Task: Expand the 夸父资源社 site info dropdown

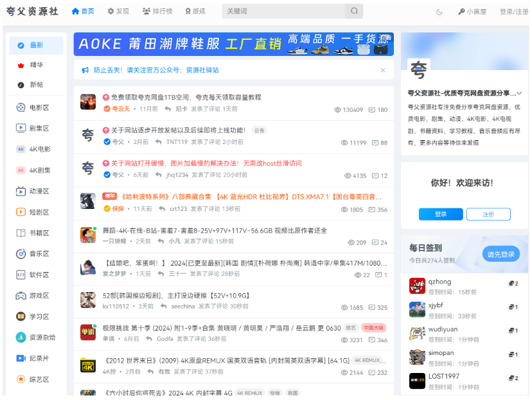Action: (519, 93)
